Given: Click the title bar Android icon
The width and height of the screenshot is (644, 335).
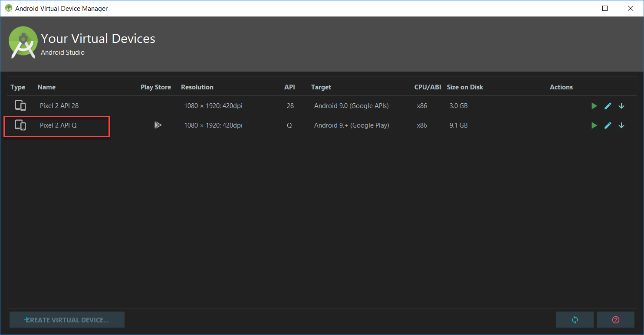Looking at the screenshot, I should point(8,8).
